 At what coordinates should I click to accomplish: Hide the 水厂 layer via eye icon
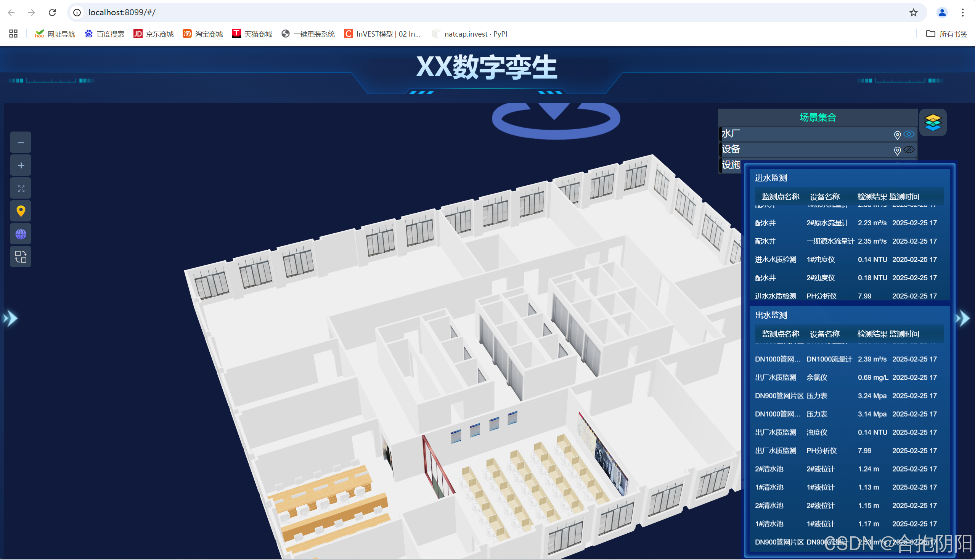point(909,134)
